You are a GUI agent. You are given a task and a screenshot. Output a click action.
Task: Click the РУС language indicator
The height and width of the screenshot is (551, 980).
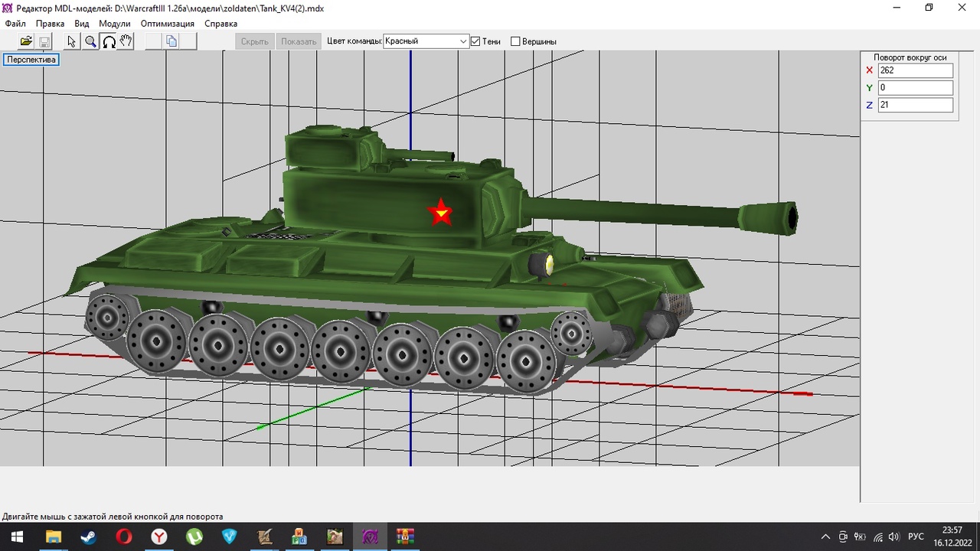[x=916, y=536]
